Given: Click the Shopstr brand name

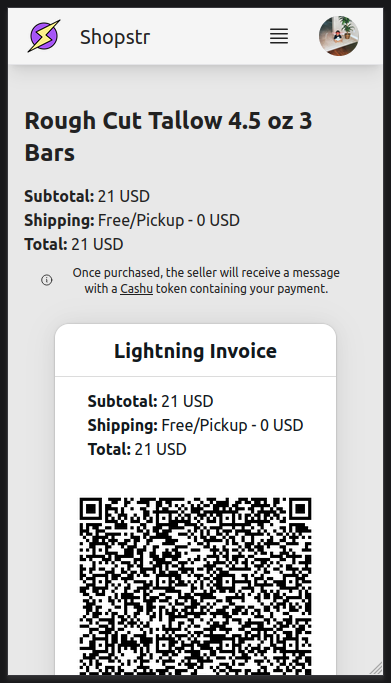Looking at the screenshot, I should [x=115, y=37].
